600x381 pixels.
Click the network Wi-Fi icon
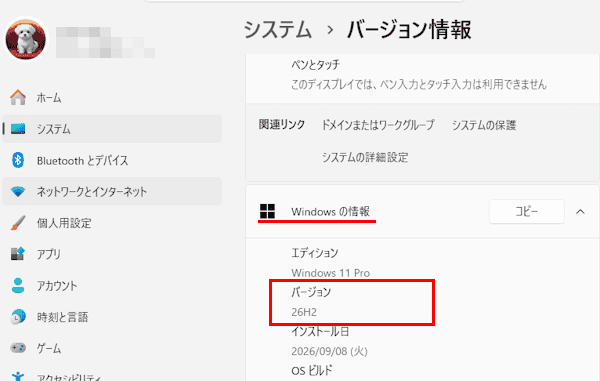coord(18,191)
